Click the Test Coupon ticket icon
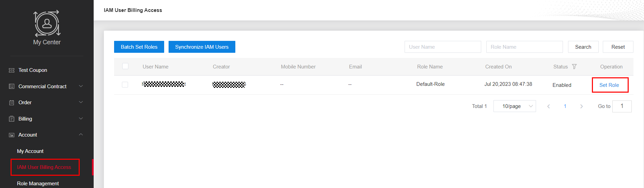 [12, 70]
